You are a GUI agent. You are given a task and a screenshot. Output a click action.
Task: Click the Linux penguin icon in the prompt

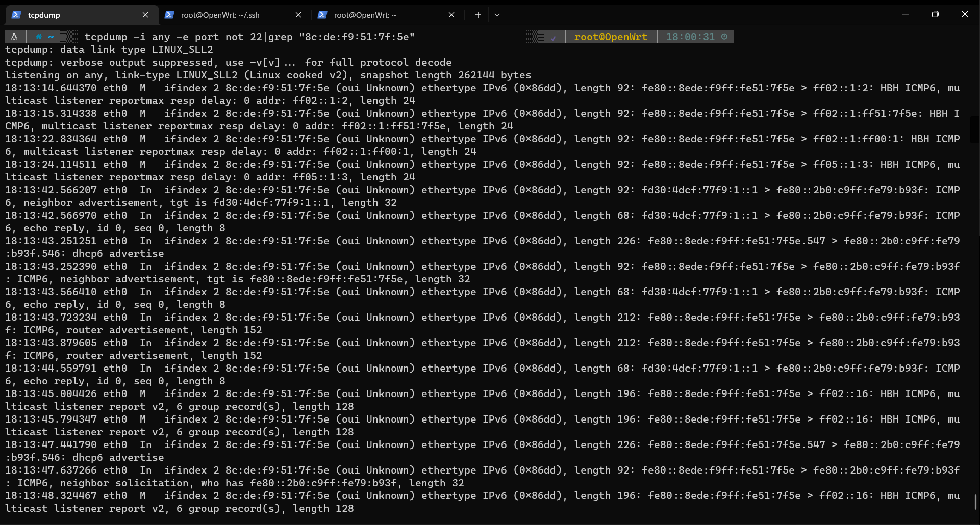point(14,37)
